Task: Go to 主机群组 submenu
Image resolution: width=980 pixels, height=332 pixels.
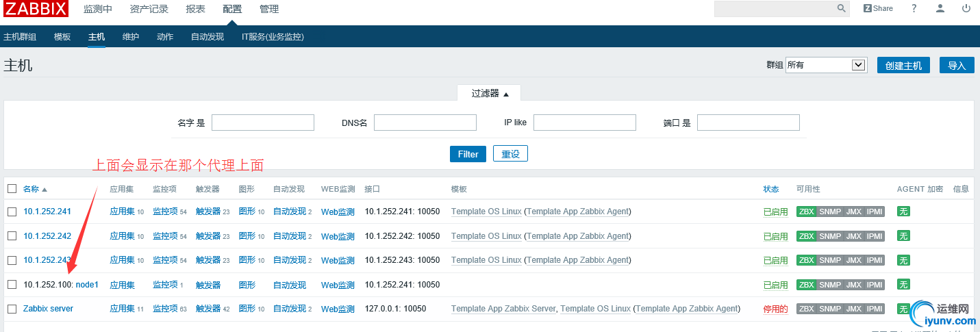Action: coord(20,37)
